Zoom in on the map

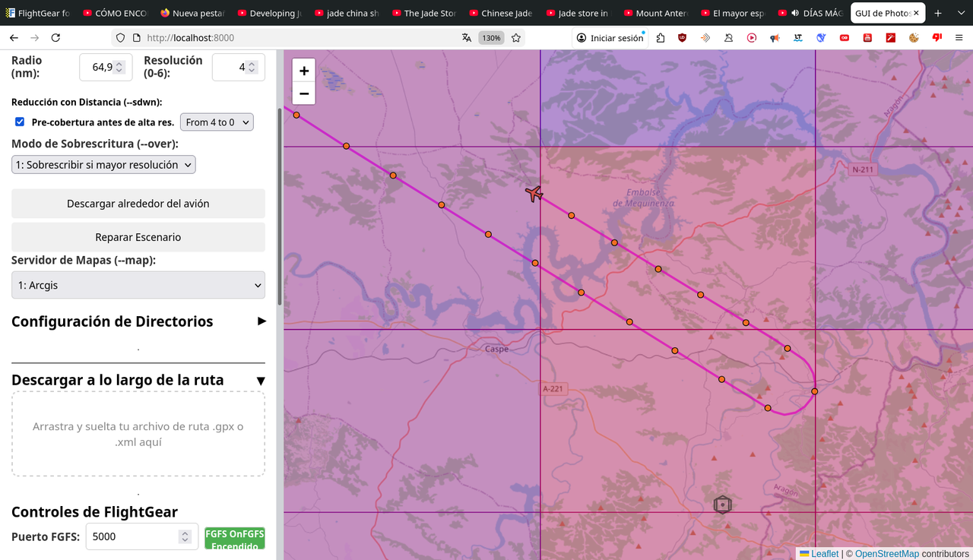(304, 71)
